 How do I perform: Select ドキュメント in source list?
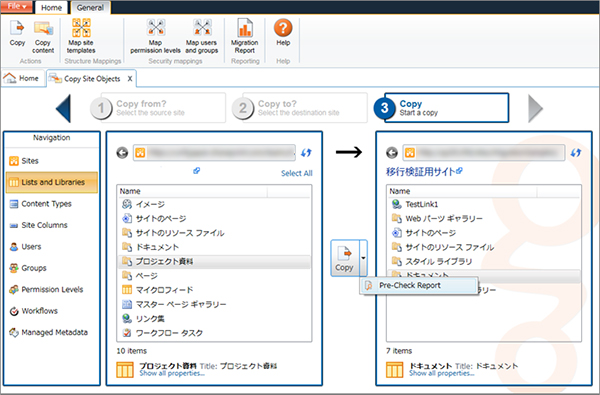click(214, 247)
